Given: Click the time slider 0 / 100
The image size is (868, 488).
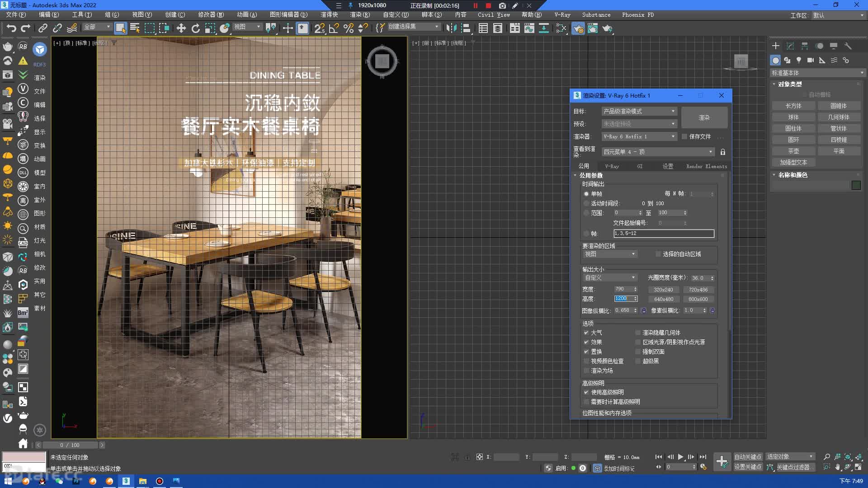Looking at the screenshot, I should coord(70,445).
